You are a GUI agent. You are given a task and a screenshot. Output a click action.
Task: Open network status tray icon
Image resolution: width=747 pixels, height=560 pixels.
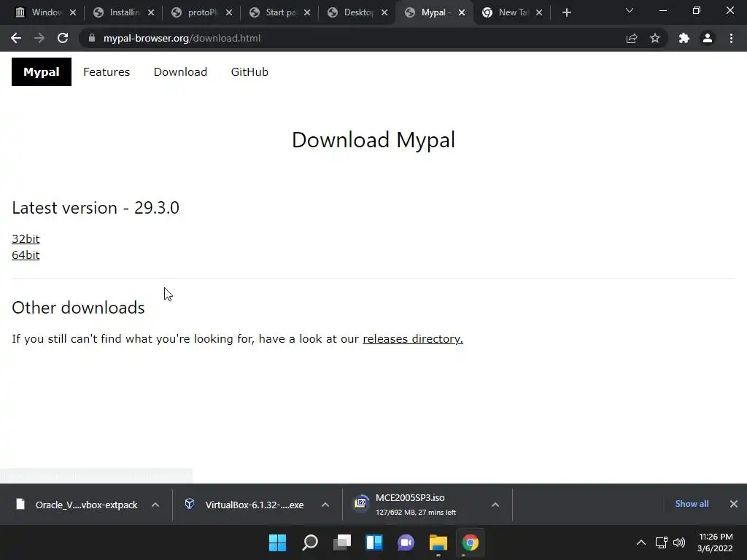tap(661, 542)
